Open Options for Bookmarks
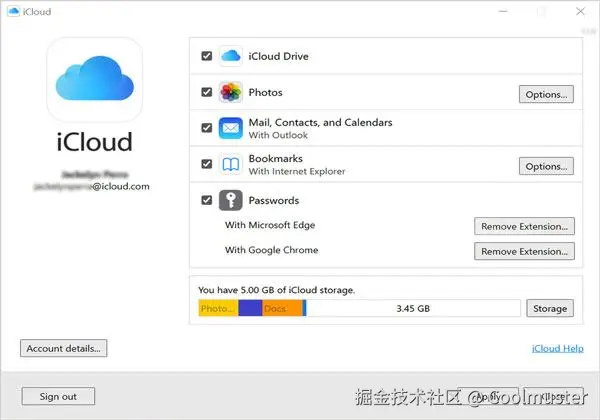 [x=546, y=166]
